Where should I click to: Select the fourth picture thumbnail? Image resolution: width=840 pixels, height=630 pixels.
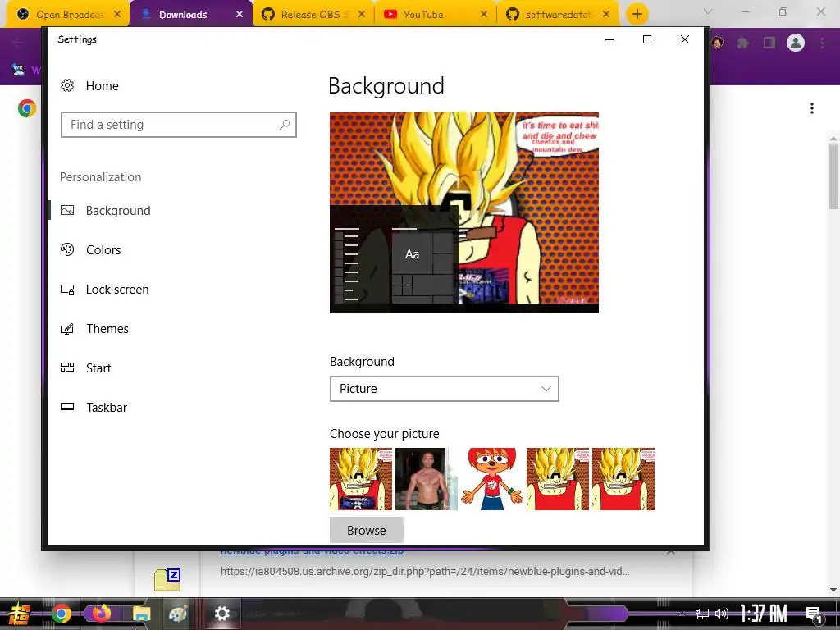tap(558, 479)
